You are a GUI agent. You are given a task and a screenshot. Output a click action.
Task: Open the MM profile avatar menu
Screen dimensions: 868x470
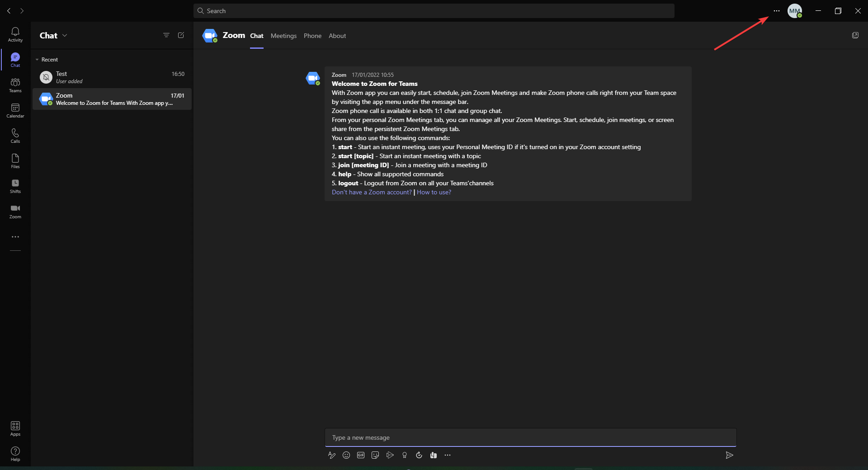[x=795, y=11]
